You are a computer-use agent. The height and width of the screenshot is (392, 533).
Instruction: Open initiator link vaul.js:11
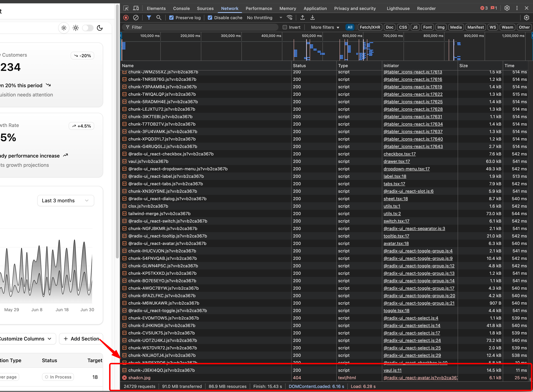[392, 370]
